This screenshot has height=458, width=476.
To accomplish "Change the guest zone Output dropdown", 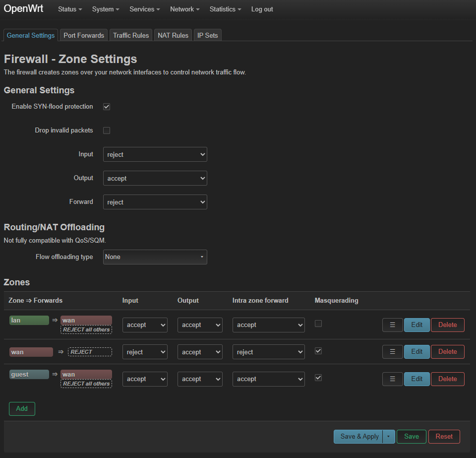I will tap(199, 379).
